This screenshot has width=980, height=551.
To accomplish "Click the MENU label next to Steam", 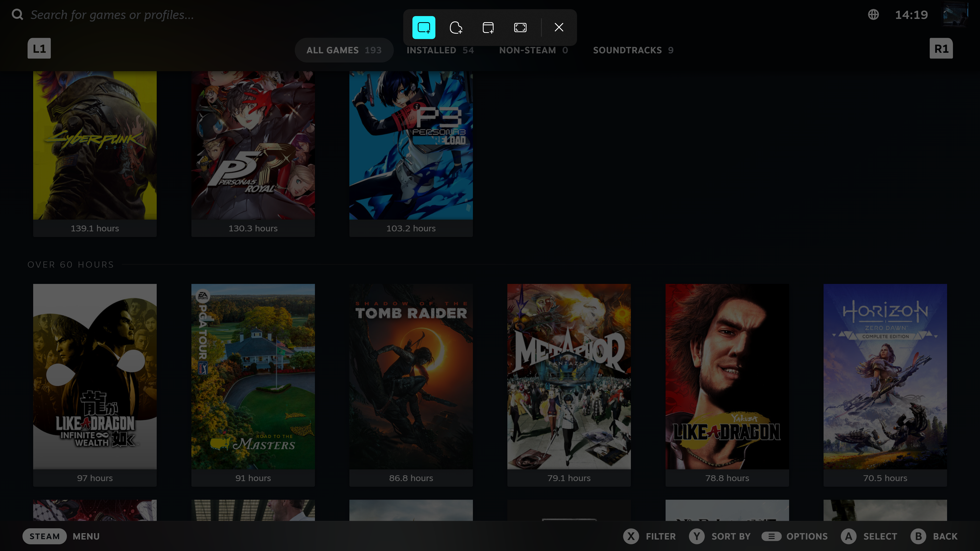I will point(86,536).
